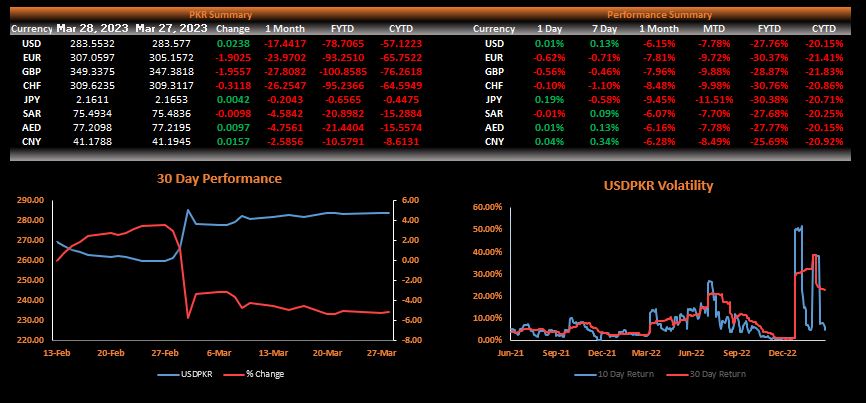Click the CHF 7 Day return -1.10%
Viewport: 866px width, 403px height.
pyautogui.click(x=603, y=86)
